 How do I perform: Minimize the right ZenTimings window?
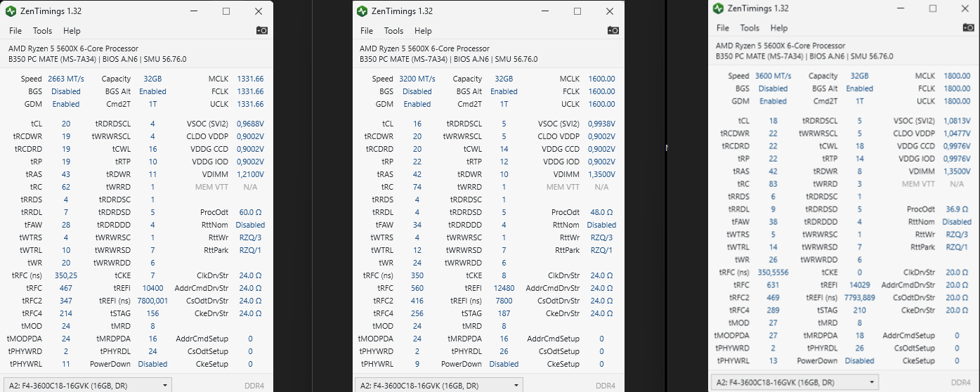tap(901, 8)
